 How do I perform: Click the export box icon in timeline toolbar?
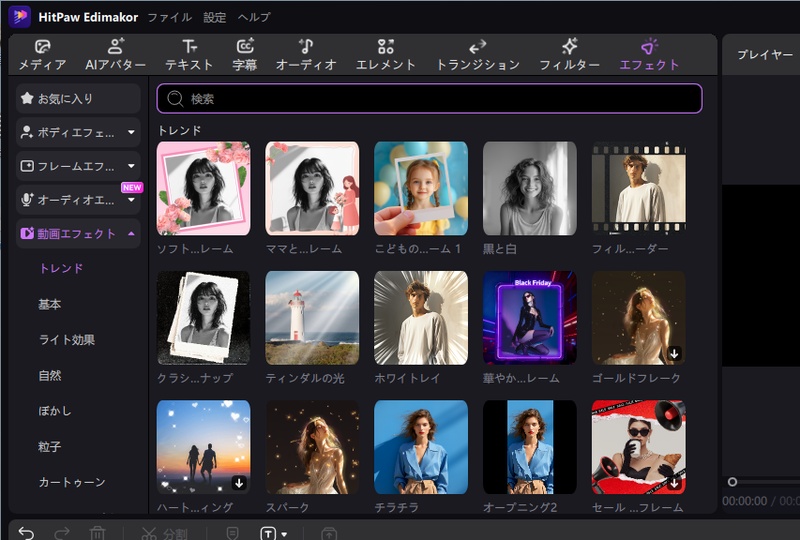click(x=329, y=534)
